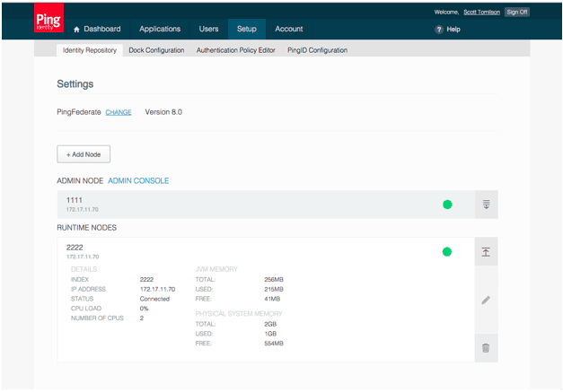
Task: Open the Setup menu
Action: pyautogui.click(x=247, y=29)
